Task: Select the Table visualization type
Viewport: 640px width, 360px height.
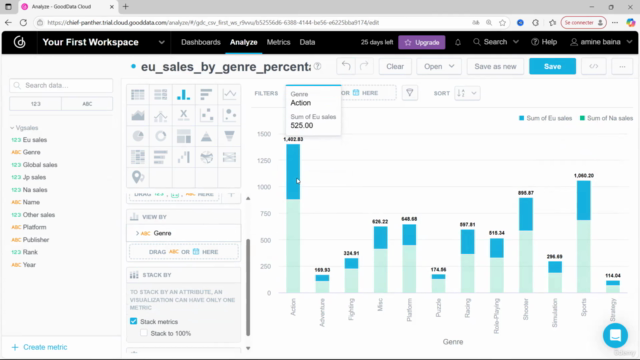Action: (x=138, y=94)
